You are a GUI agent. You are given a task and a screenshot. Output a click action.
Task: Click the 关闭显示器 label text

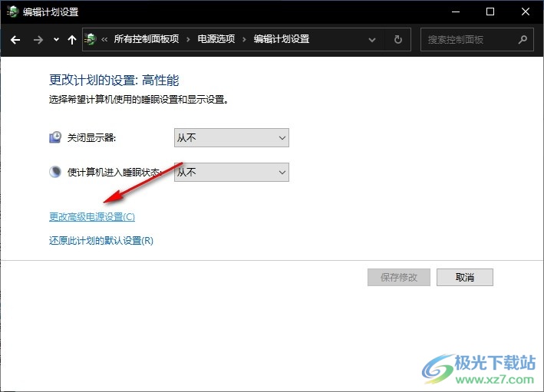[x=91, y=138]
